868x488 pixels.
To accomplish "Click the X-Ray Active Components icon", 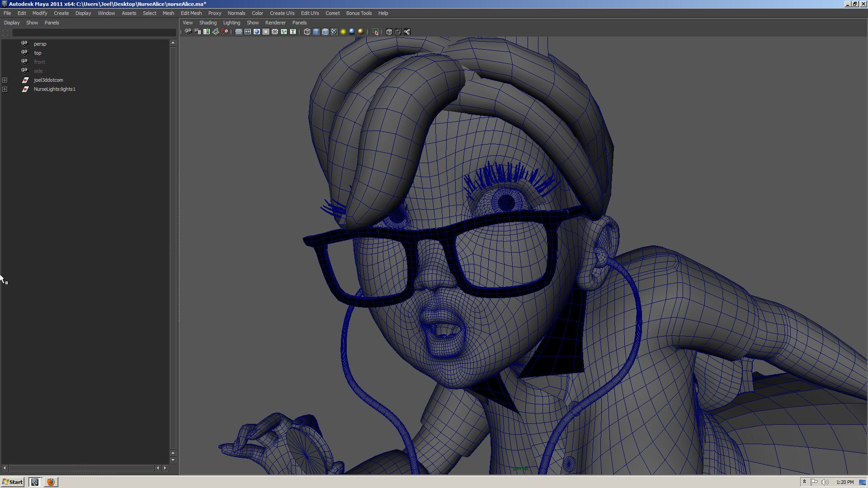I will (398, 32).
